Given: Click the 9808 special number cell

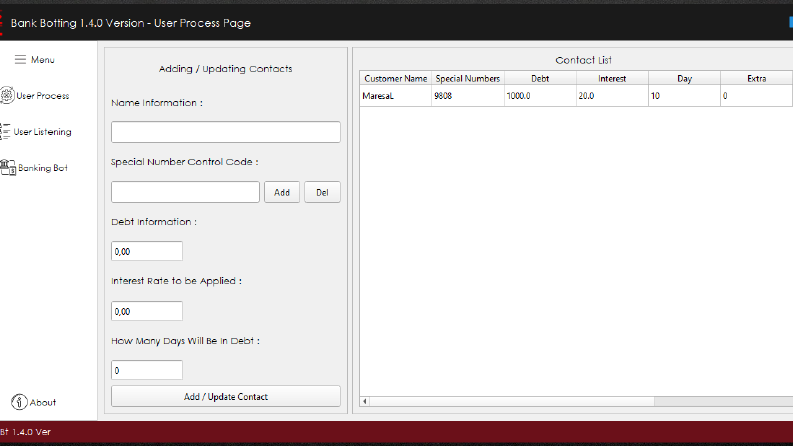Looking at the screenshot, I should click(468, 96).
